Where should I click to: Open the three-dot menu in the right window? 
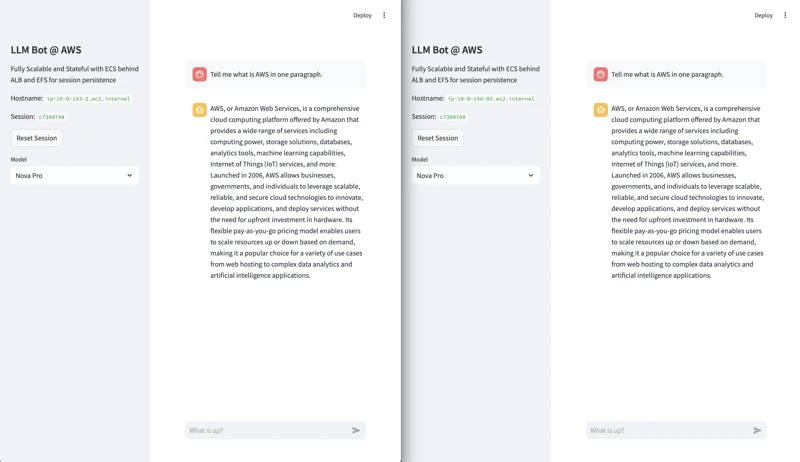pos(785,15)
